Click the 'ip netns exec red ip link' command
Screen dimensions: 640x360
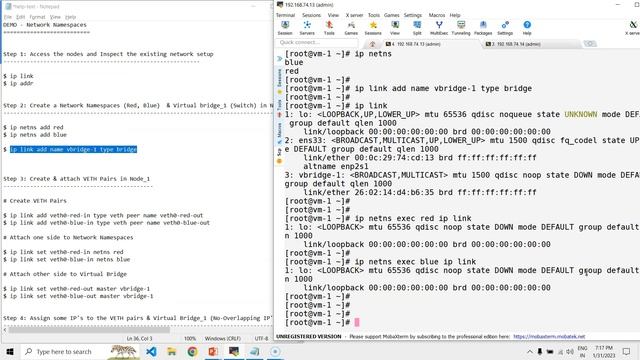click(x=413, y=218)
